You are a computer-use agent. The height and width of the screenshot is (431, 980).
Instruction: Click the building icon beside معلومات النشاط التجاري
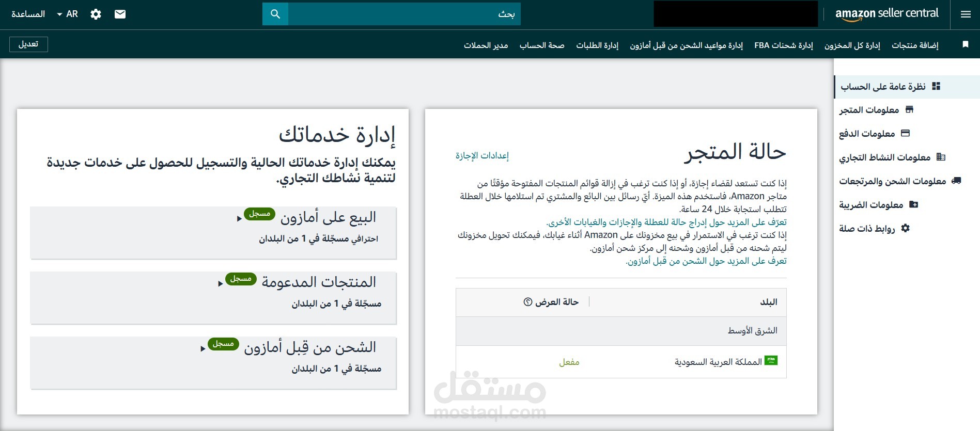(x=941, y=157)
